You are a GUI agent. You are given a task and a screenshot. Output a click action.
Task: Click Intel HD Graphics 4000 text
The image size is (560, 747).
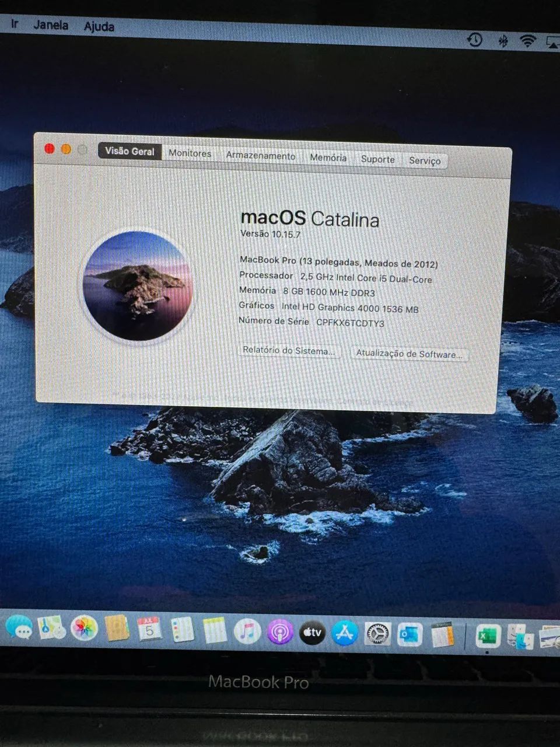[350, 308]
